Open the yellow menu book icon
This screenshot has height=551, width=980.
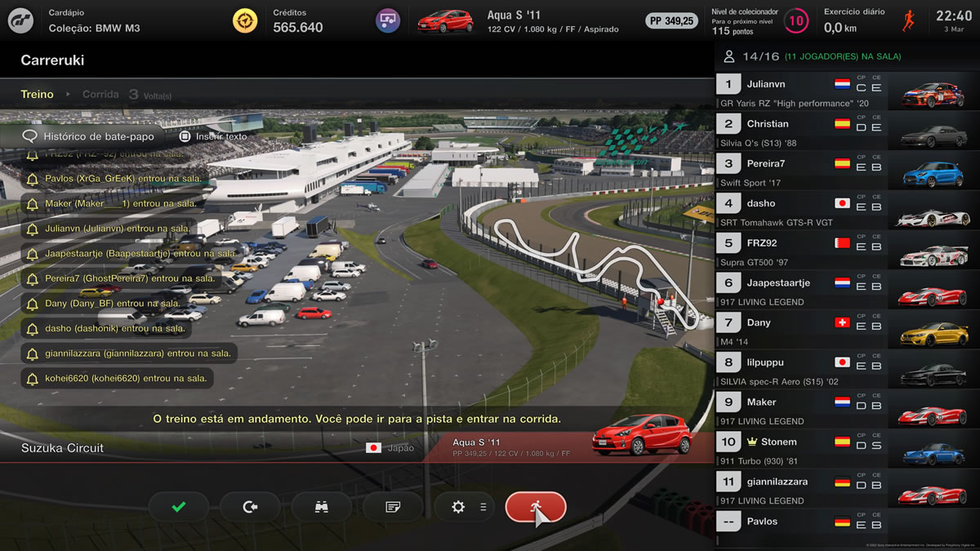click(245, 20)
